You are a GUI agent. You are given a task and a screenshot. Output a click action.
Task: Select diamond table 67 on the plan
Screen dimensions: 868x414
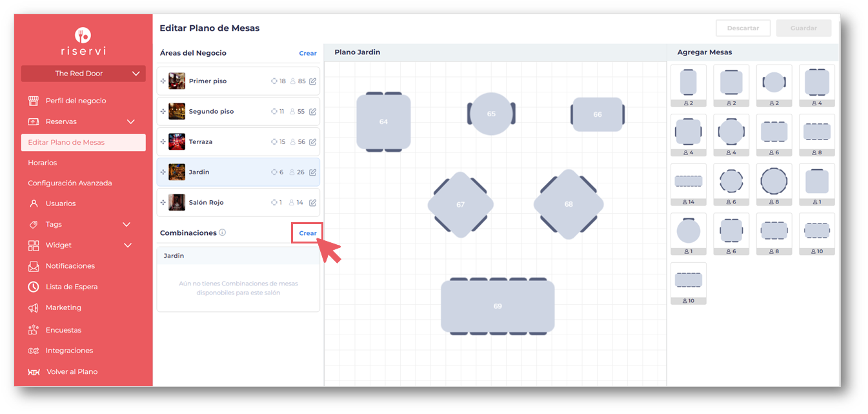(x=460, y=205)
